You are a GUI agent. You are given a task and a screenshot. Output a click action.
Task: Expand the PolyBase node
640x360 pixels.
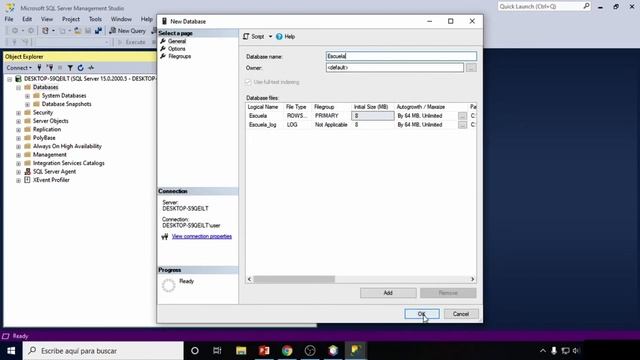point(18,138)
